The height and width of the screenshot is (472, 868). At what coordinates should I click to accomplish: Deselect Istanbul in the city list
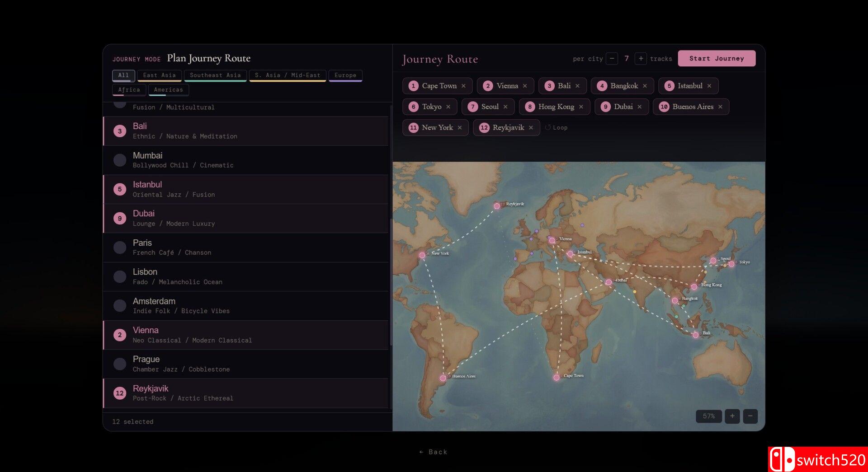coord(246,189)
